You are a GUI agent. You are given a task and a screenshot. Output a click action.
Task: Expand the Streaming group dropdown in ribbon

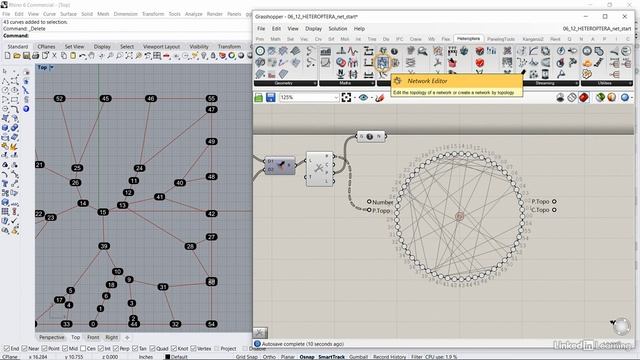coord(576,83)
